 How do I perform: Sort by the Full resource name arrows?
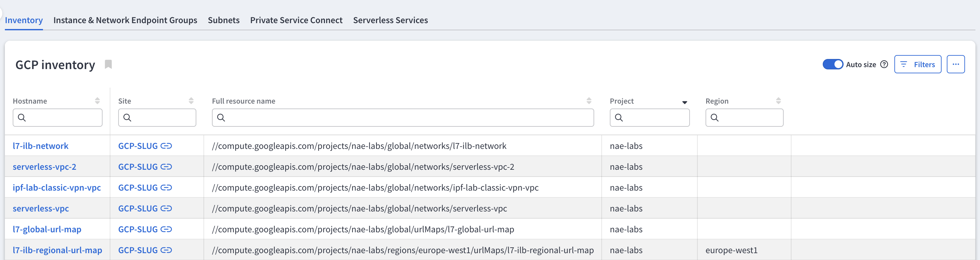click(589, 101)
